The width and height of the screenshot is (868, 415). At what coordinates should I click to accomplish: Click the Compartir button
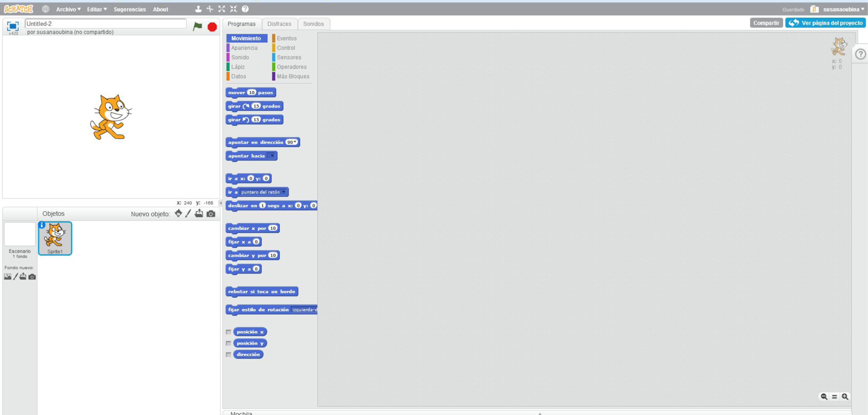(x=766, y=23)
